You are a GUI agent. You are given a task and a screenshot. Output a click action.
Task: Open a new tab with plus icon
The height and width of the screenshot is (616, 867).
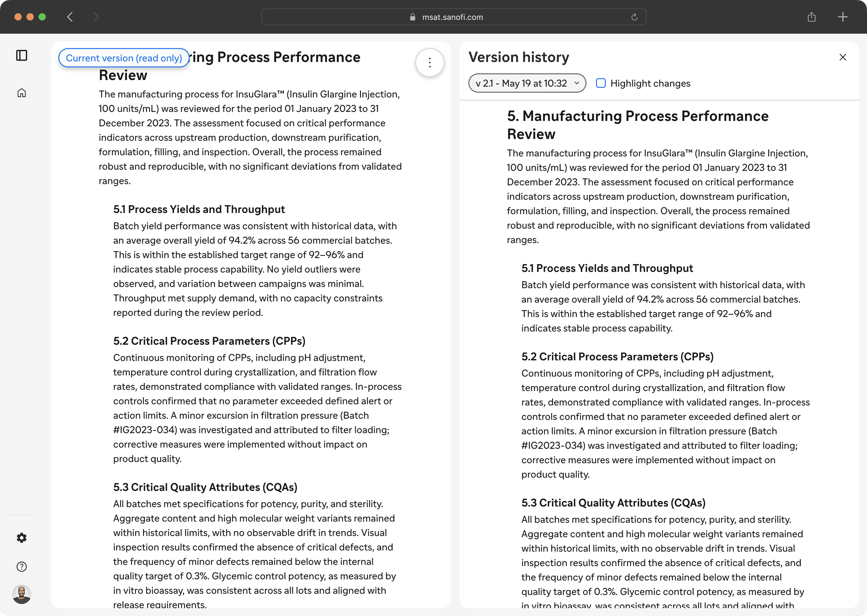(843, 17)
